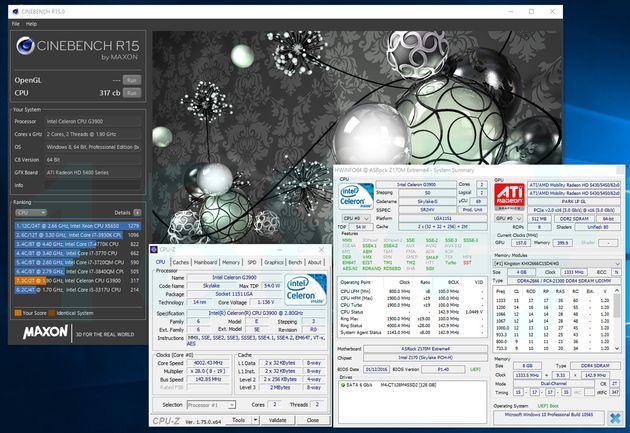Select highlighted ranking row Intel Celeron G3900
Image resolution: width=630 pixels, height=433 pixels.
(x=78, y=281)
